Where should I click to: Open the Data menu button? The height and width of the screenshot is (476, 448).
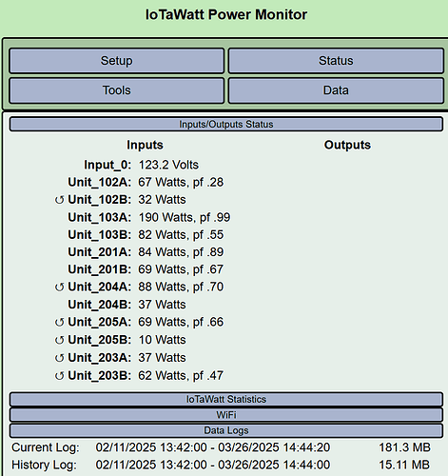pos(336,90)
